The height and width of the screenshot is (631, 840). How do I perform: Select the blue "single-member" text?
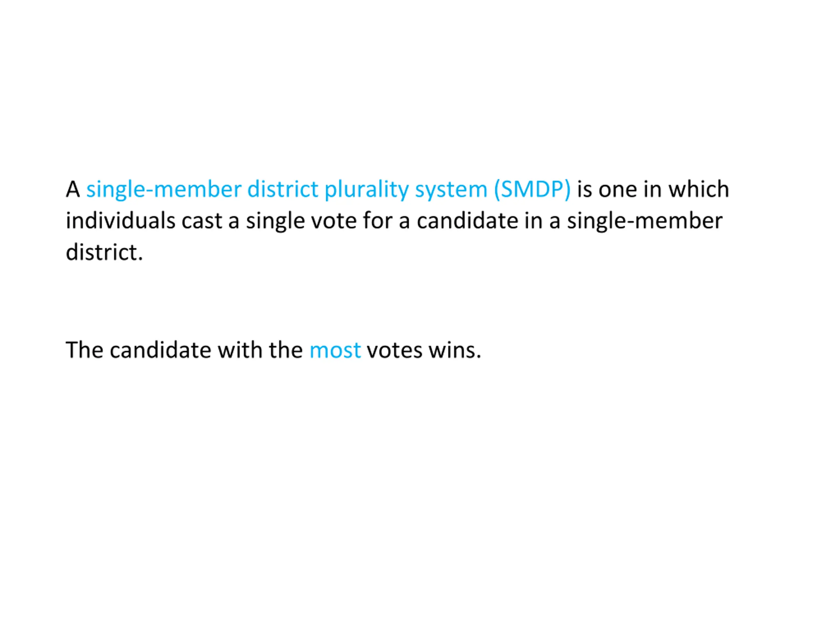pyautogui.click(x=164, y=189)
